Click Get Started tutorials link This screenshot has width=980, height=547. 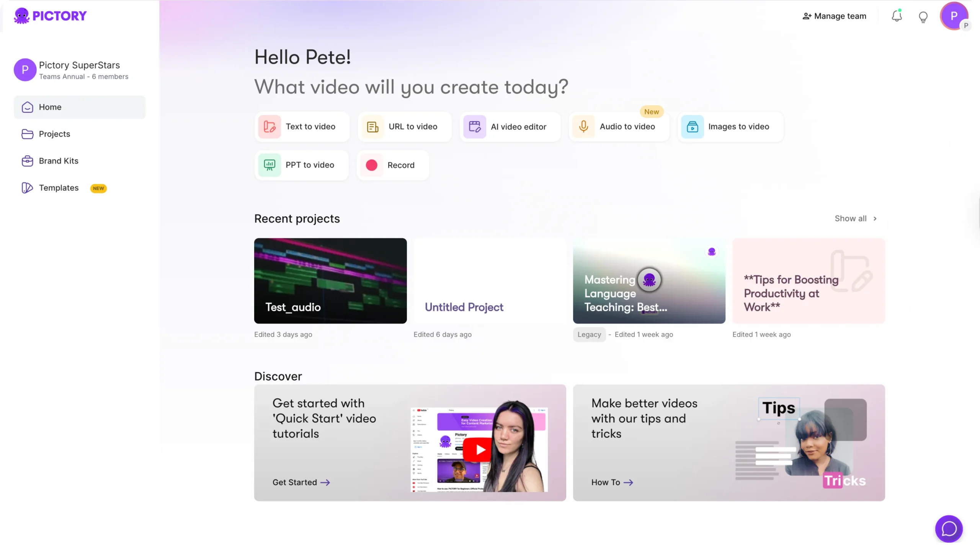click(x=301, y=482)
